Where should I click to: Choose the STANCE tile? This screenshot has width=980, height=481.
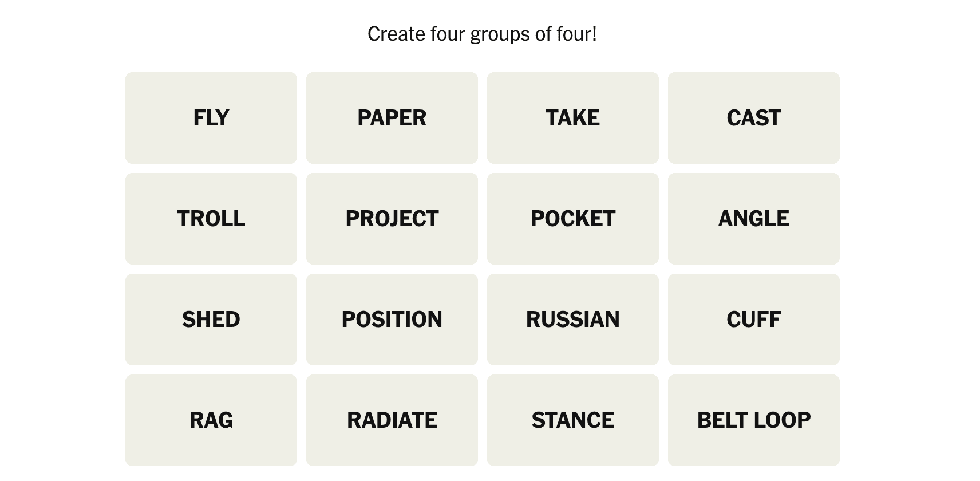click(x=573, y=420)
